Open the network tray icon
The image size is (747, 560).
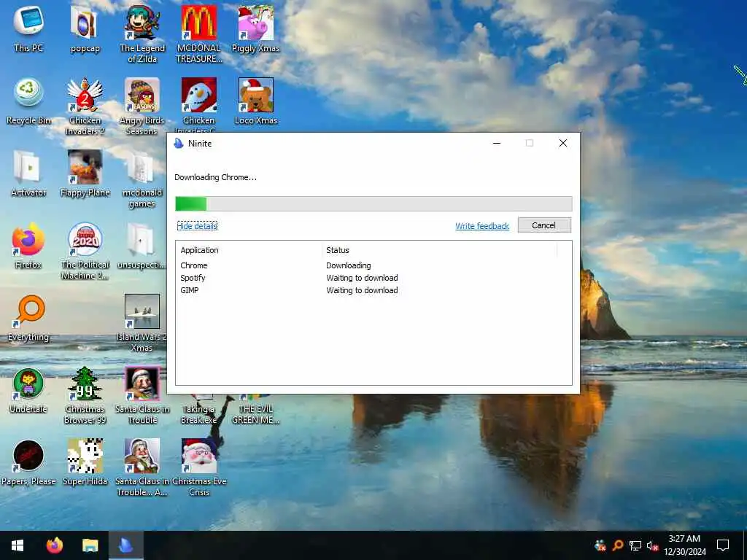[635, 545]
